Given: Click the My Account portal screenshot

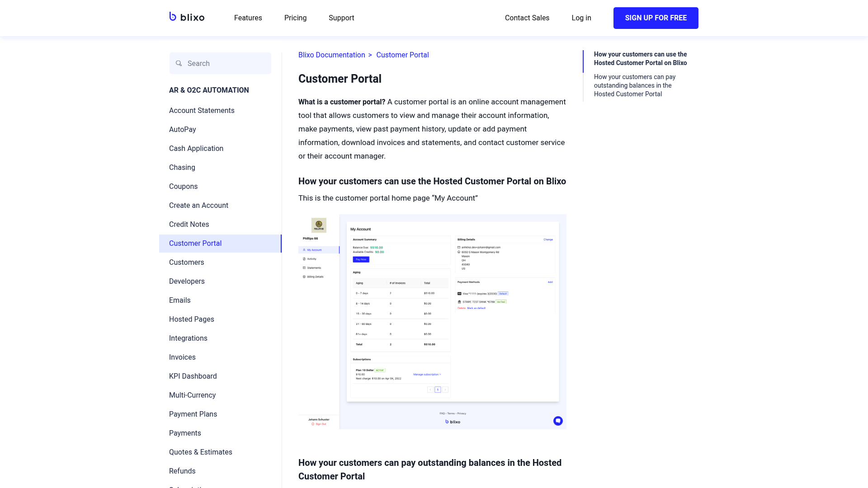Looking at the screenshot, I should point(432,322).
